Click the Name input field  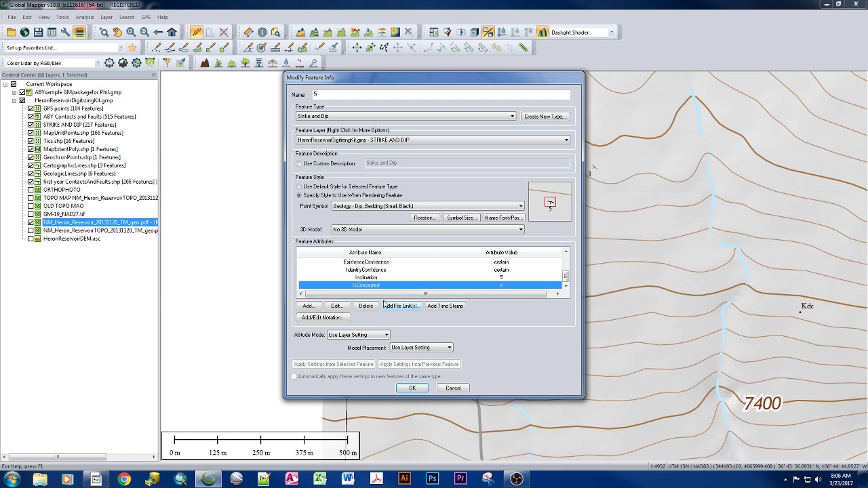[441, 95]
